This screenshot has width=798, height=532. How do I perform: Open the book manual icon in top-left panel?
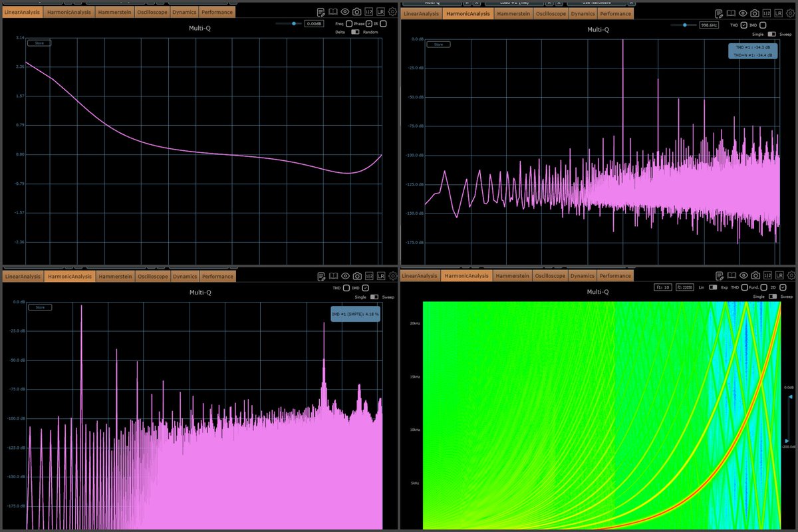tap(333, 12)
